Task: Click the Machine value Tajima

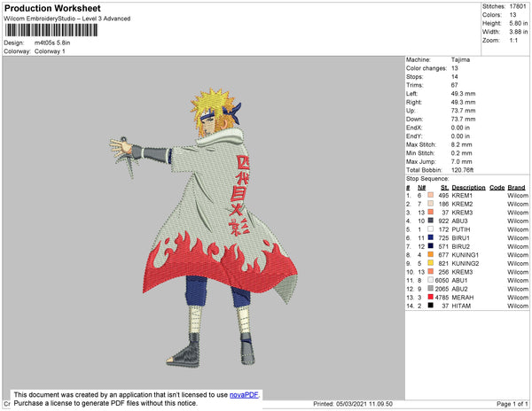Action: 460,59
